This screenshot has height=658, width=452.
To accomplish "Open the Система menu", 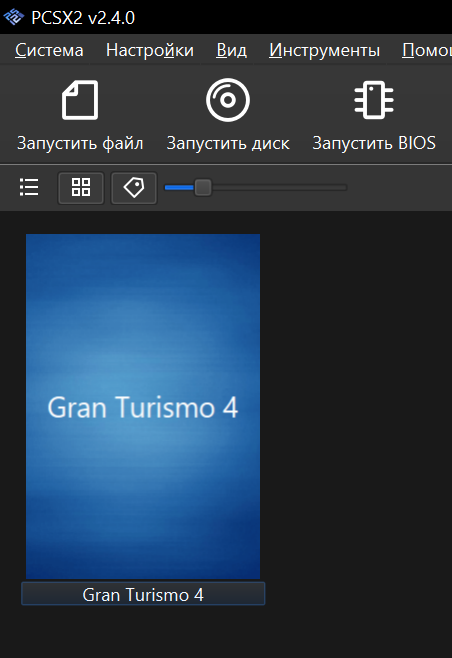I will point(49,50).
